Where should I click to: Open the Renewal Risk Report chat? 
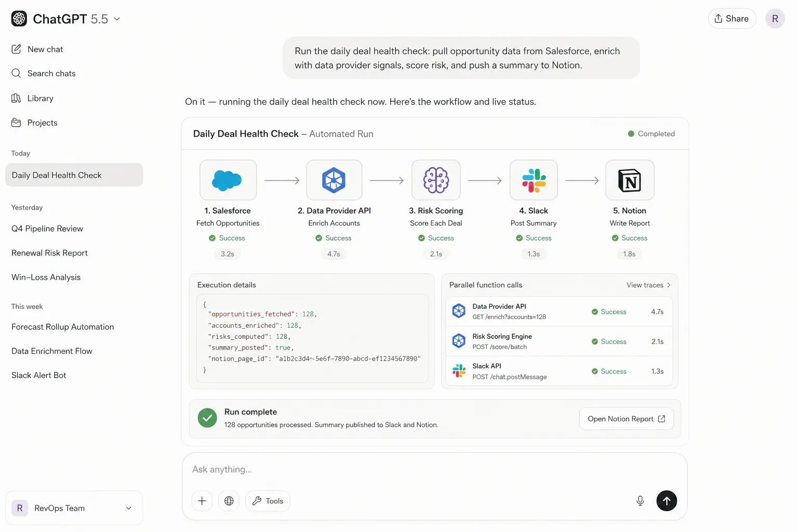tap(49, 253)
